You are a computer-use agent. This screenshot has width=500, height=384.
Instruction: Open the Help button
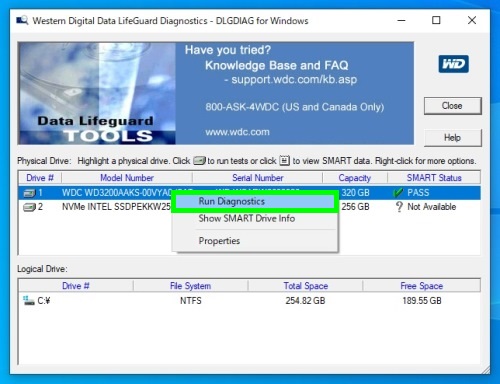click(452, 137)
